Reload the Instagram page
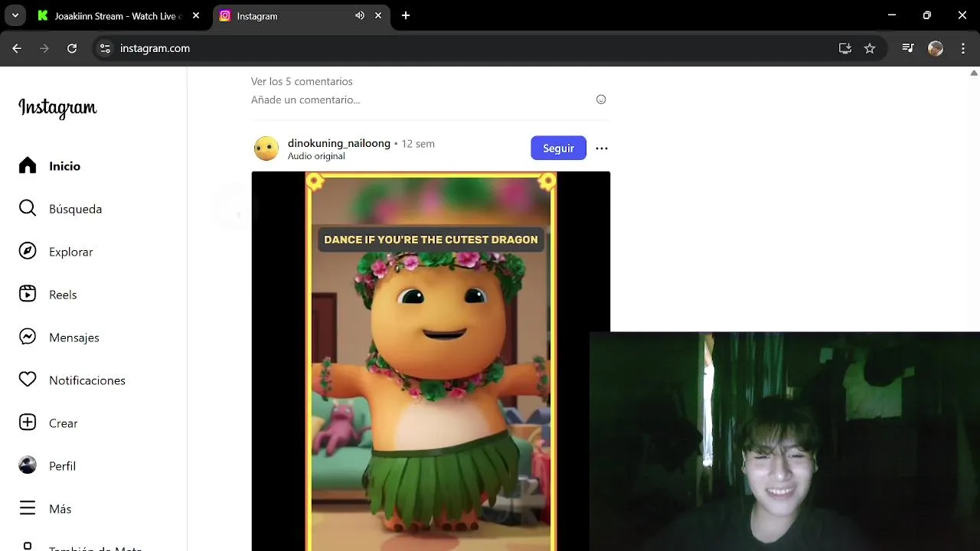Image resolution: width=980 pixels, height=551 pixels. (x=72, y=48)
